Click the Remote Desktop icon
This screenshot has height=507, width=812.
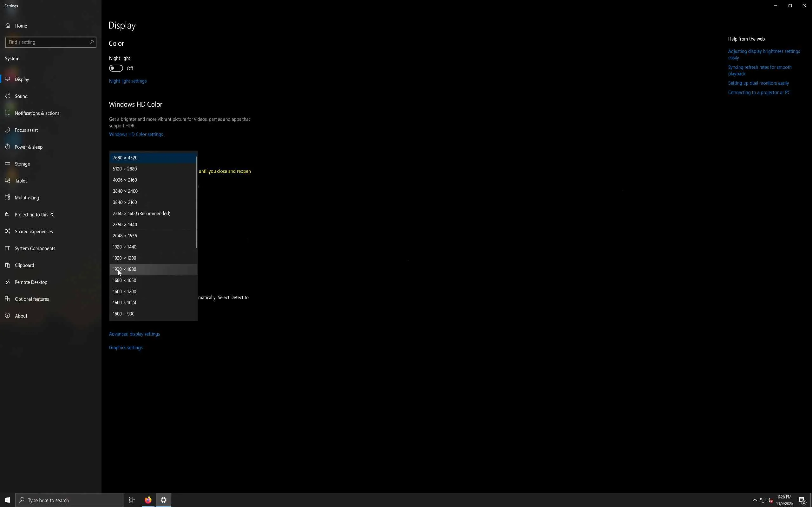[8, 282]
